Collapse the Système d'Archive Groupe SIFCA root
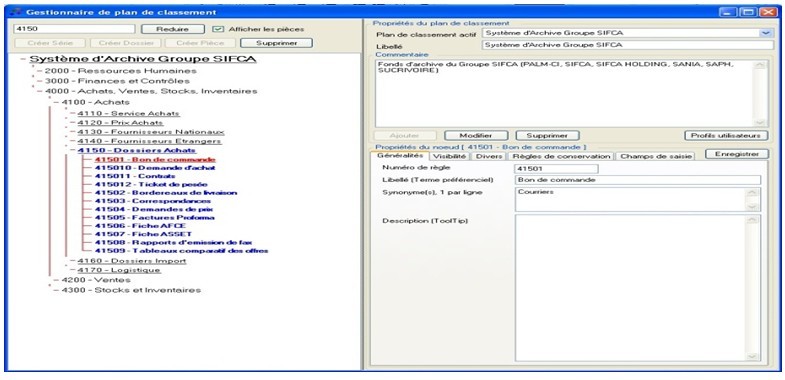Image resolution: width=785 pixels, height=380 pixels. point(23,59)
